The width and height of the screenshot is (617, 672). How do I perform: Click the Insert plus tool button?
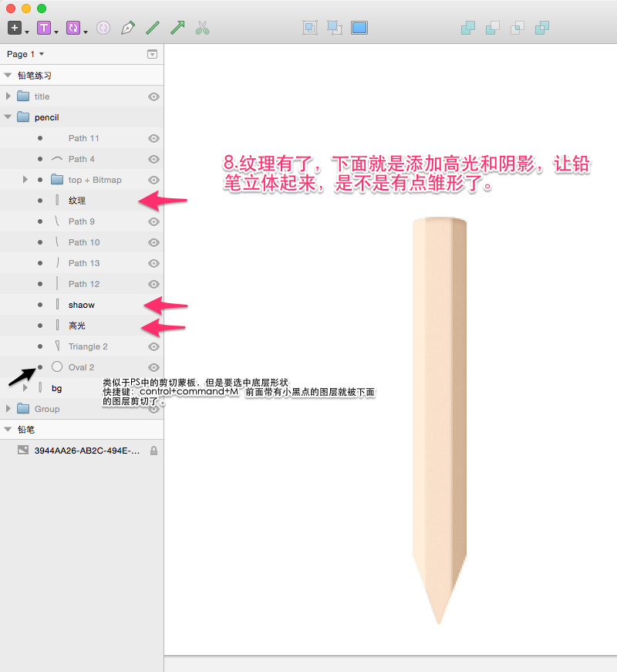pos(15,28)
